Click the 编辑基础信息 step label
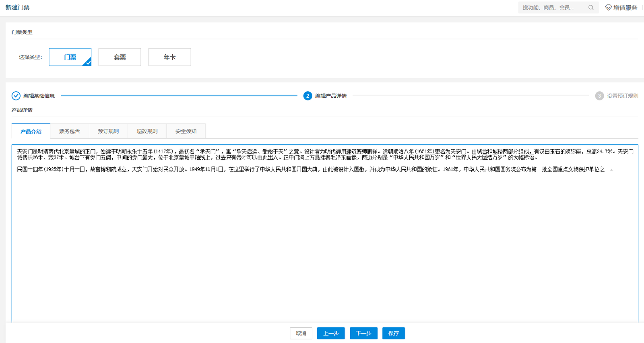The image size is (644, 343). pyautogui.click(x=39, y=96)
